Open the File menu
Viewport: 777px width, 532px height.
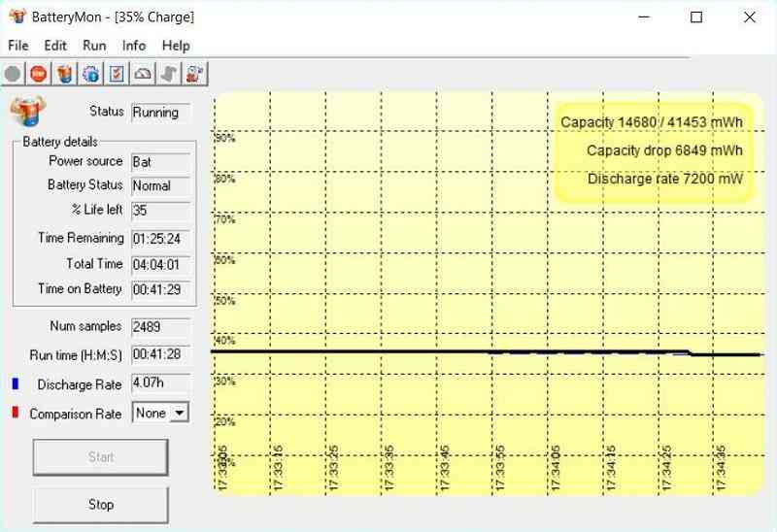click(x=18, y=46)
